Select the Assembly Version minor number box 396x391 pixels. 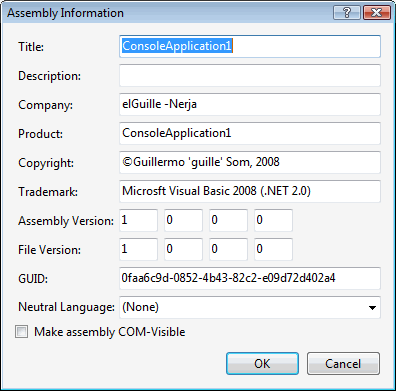tap(183, 220)
